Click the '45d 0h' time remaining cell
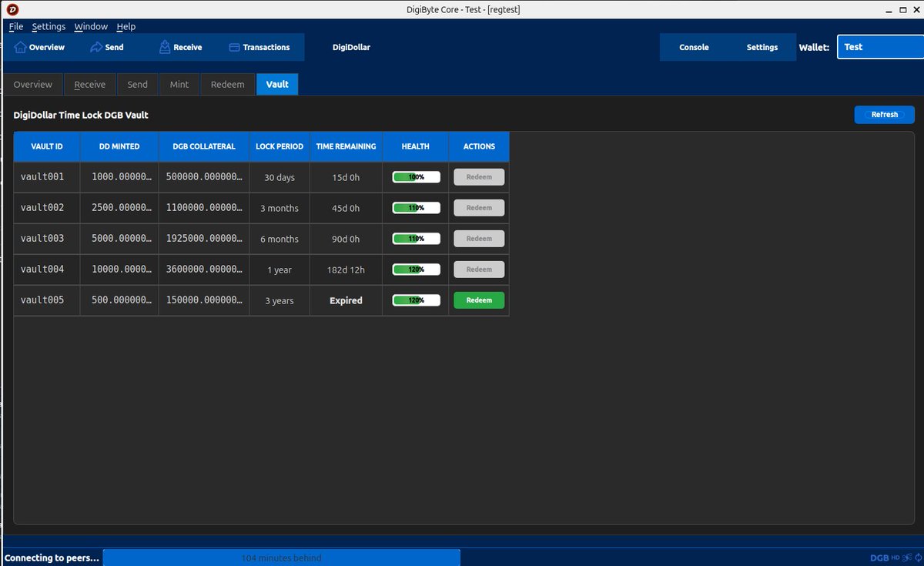 coord(346,208)
